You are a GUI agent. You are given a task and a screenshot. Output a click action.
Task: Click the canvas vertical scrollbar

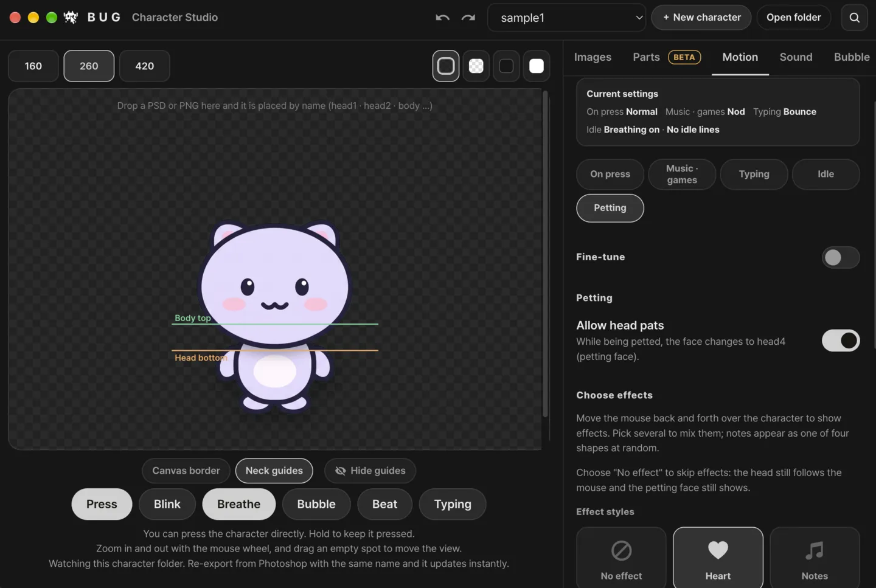pyautogui.click(x=545, y=255)
